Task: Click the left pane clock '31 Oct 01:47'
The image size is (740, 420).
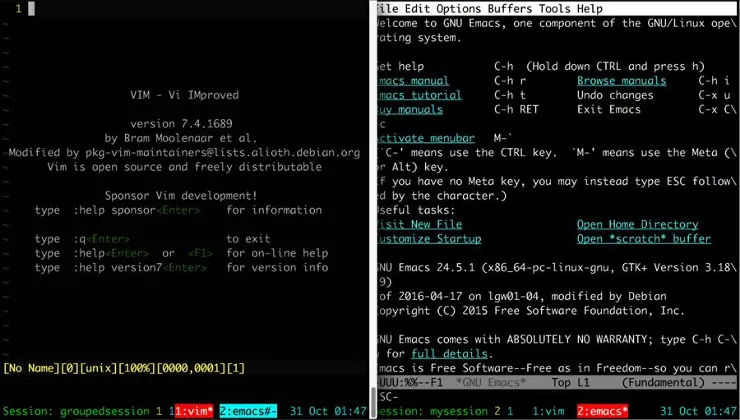Action: pos(328,411)
